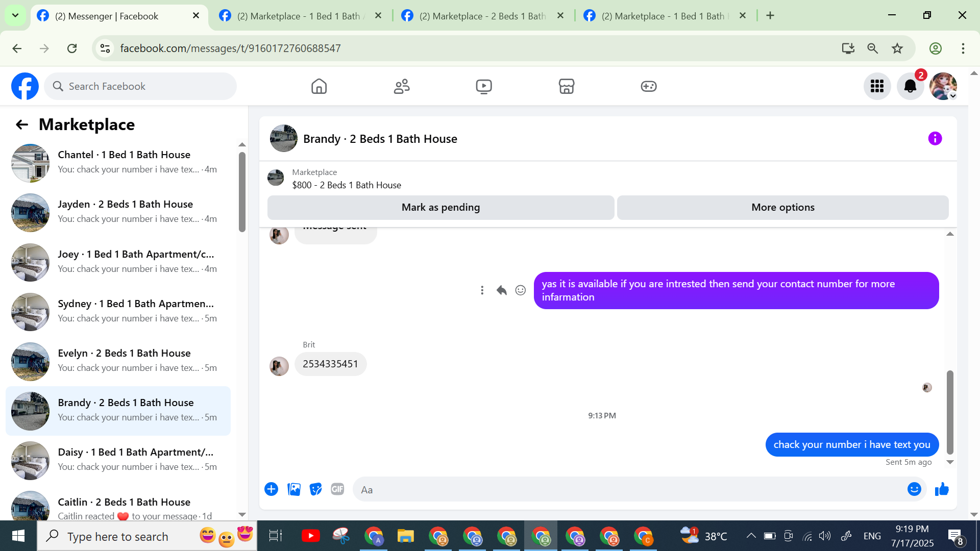Viewport: 980px width, 551px height.
Task: Open Joey 1 Bed 1 Bath Apartment conversation
Action: pos(118,262)
